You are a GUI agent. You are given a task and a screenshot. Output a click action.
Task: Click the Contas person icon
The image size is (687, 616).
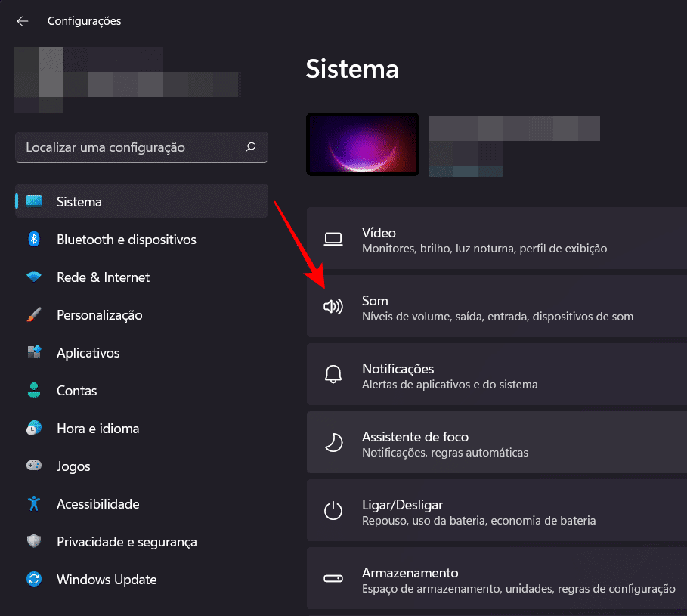coord(34,390)
